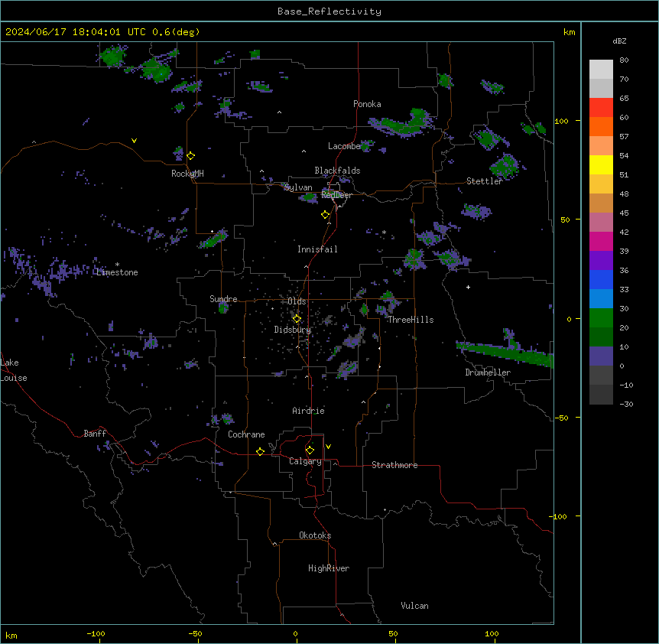Pick the light blue 30-33 dBZ swatch
Image resolution: width=659 pixels, height=644 pixels.
(601, 298)
